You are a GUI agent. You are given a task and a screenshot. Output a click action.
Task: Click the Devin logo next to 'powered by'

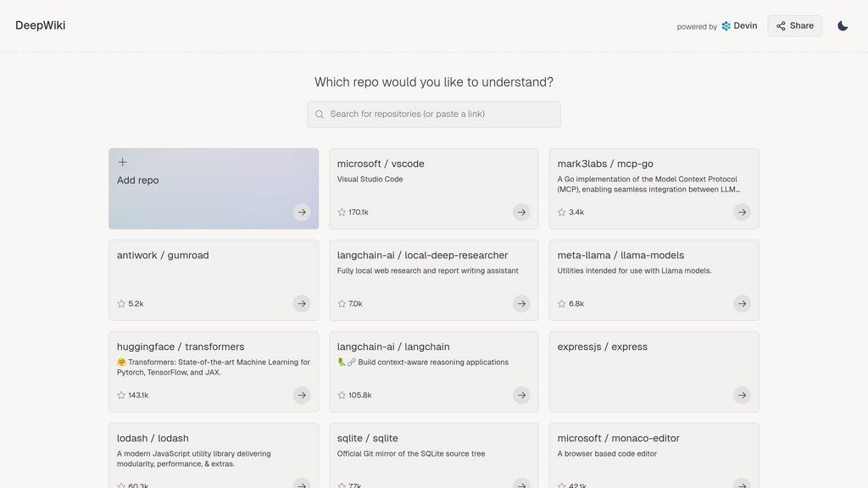tap(725, 25)
